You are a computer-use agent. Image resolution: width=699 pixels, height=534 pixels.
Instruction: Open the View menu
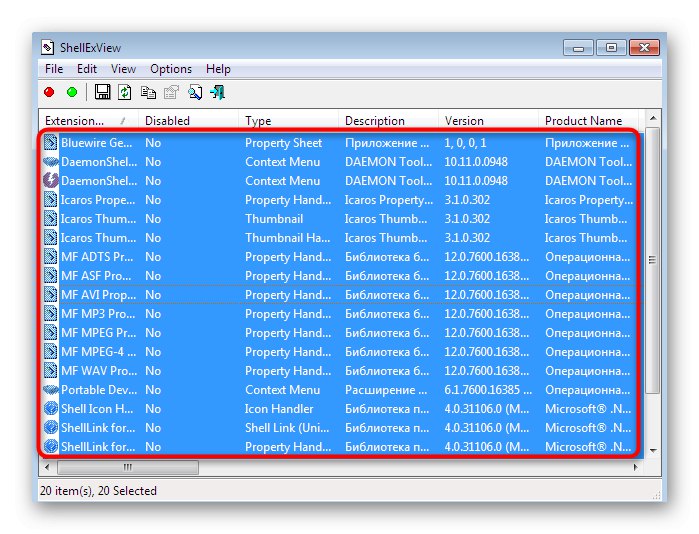[x=123, y=69]
